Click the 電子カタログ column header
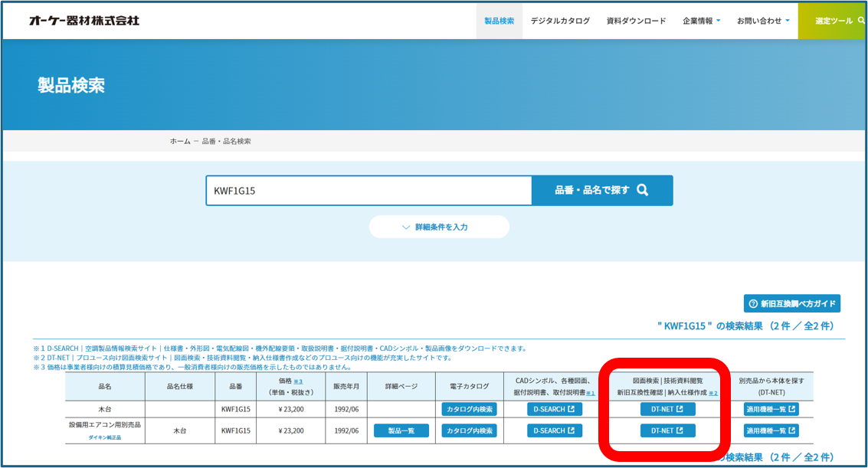Viewport: 868px width, 468px height. pos(470,387)
